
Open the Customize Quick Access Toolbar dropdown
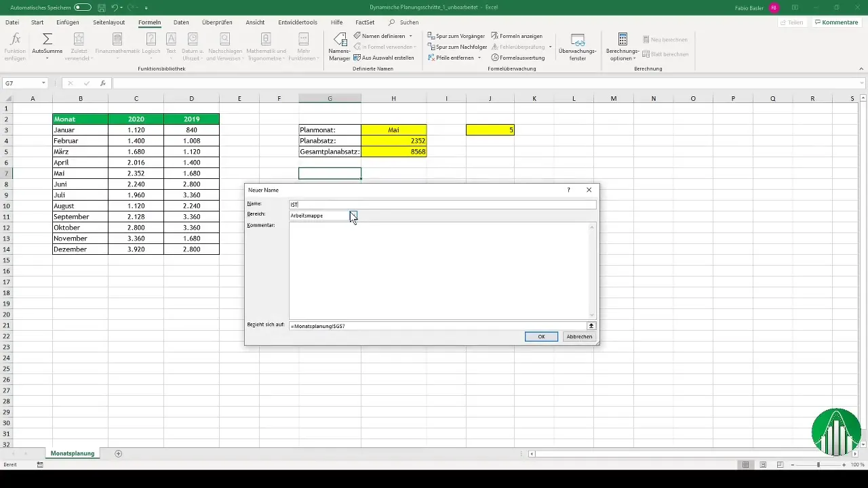[146, 7]
